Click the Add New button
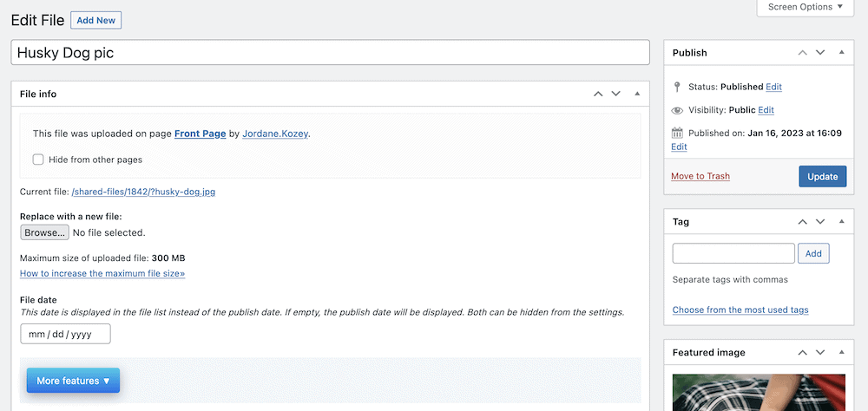This screenshot has width=868, height=411. [95, 21]
